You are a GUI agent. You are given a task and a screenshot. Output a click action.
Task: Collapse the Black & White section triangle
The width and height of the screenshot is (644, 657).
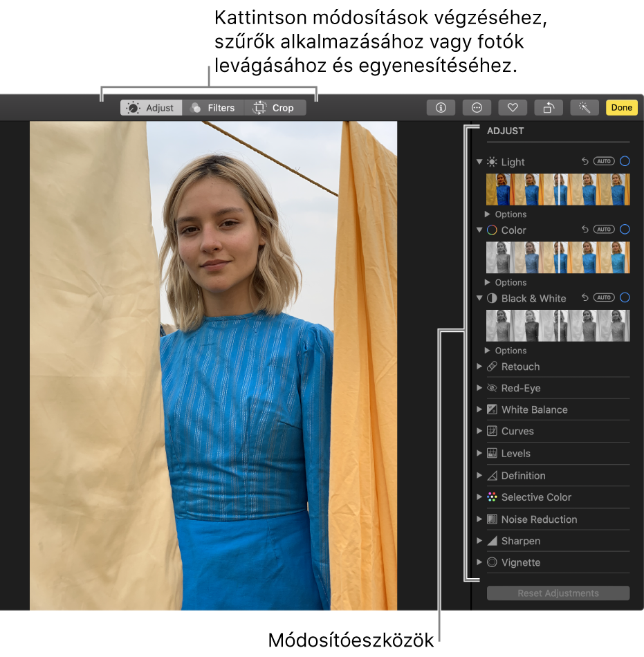(x=479, y=298)
